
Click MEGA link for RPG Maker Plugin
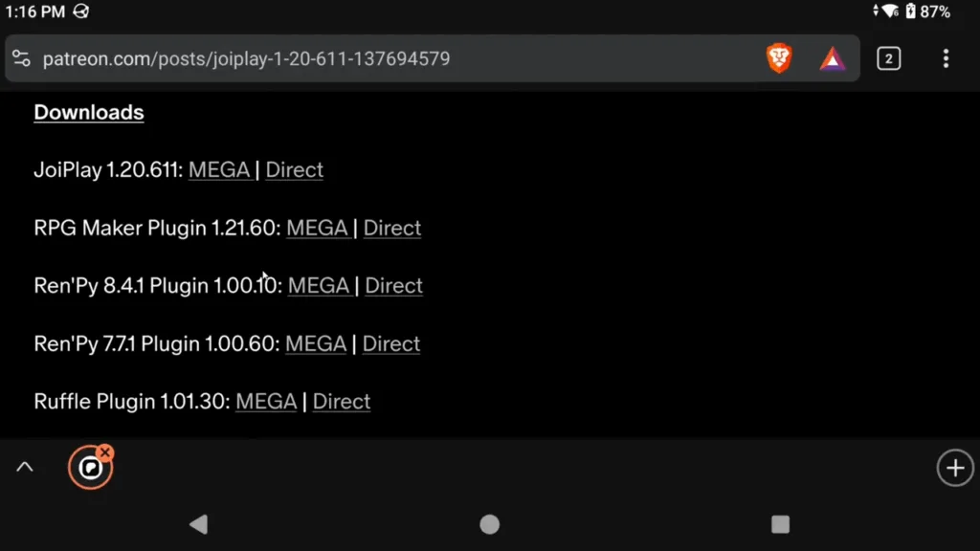pyautogui.click(x=318, y=228)
